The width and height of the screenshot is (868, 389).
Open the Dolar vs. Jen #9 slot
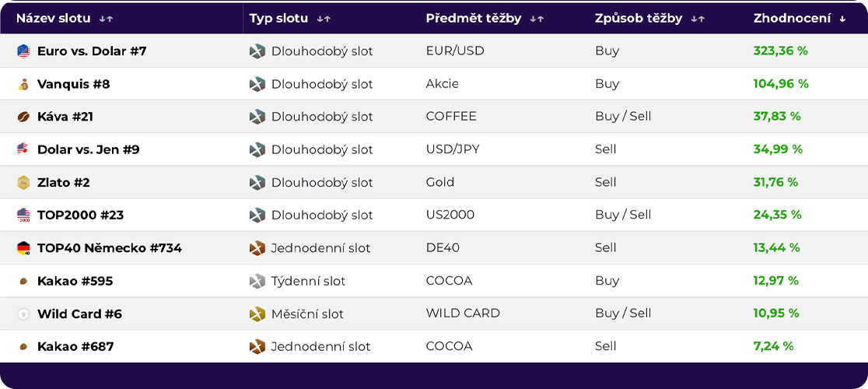(x=89, y=149)
